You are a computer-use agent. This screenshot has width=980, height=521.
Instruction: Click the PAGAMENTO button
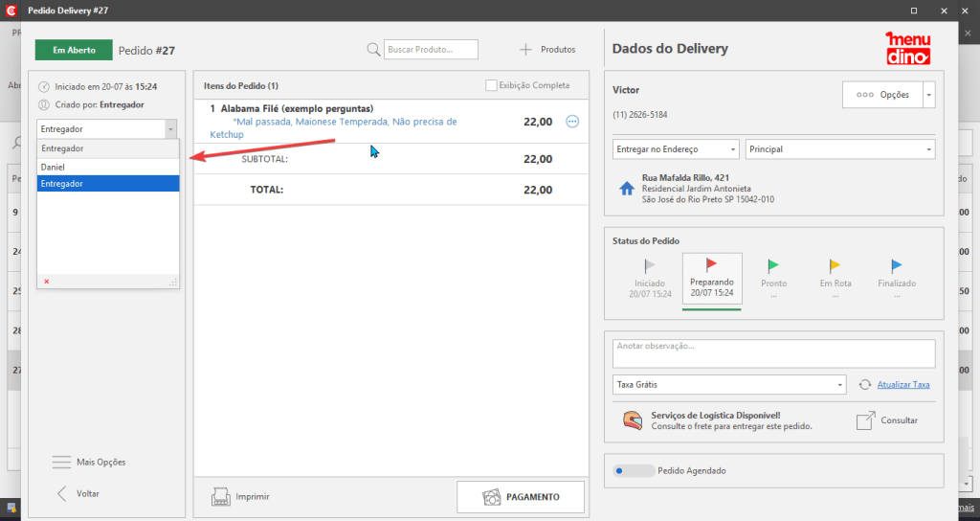(x=521, y=497)
